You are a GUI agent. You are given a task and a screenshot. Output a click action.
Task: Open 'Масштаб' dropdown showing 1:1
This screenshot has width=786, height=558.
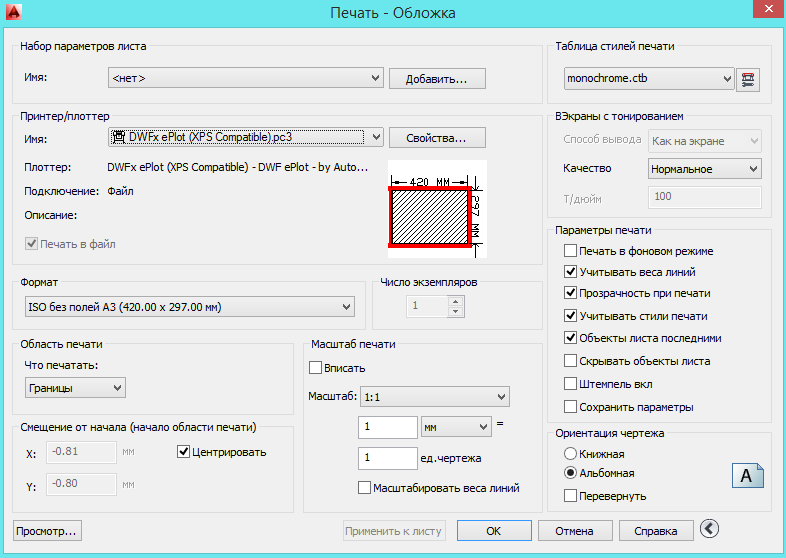tap(435, 397)
